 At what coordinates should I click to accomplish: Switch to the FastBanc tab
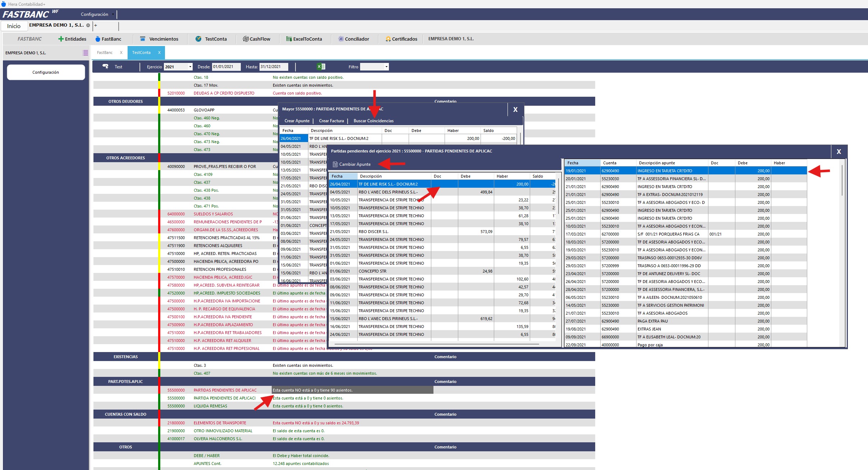coord(105,53)
